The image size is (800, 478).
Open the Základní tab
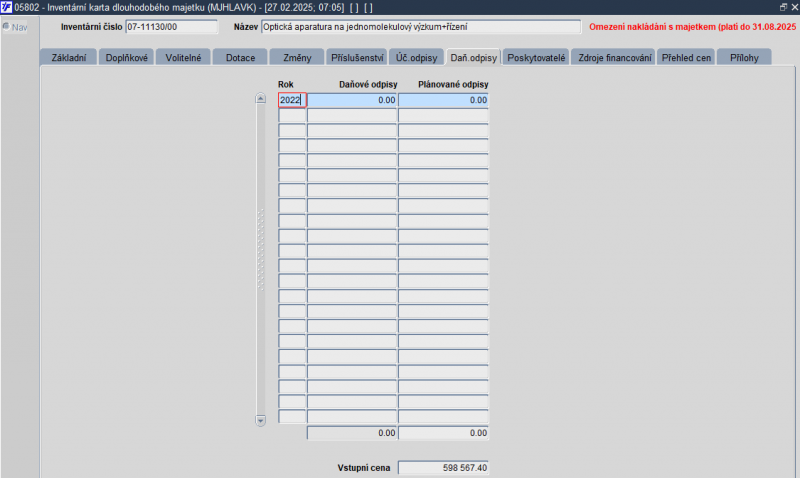[68, 57]
